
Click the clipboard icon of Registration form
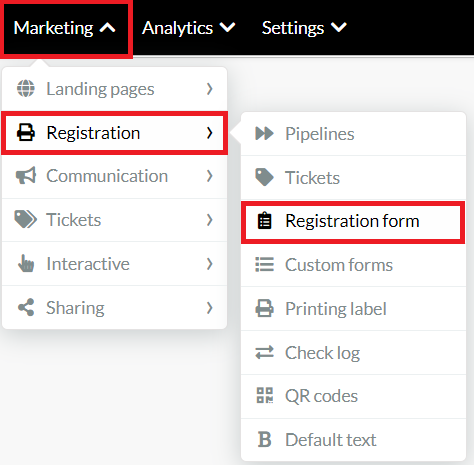click(x=265, y=221)
